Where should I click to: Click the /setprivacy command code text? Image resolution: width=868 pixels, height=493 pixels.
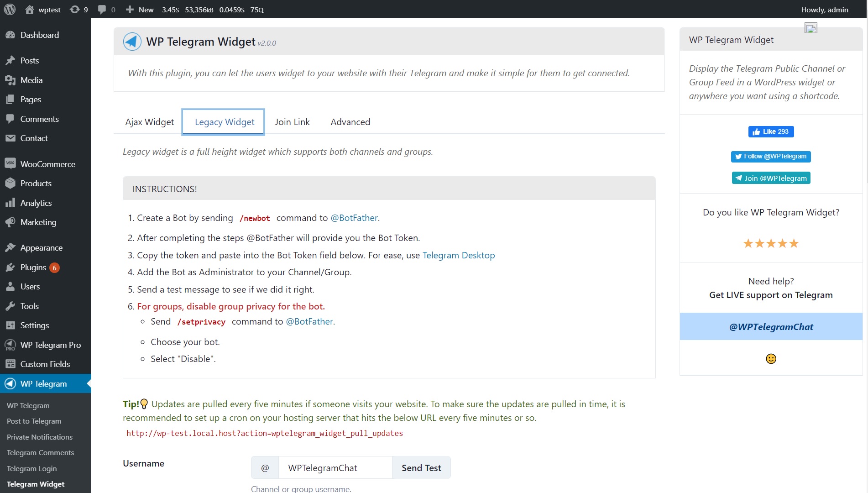pyautogui.click(x=201, y=322)
